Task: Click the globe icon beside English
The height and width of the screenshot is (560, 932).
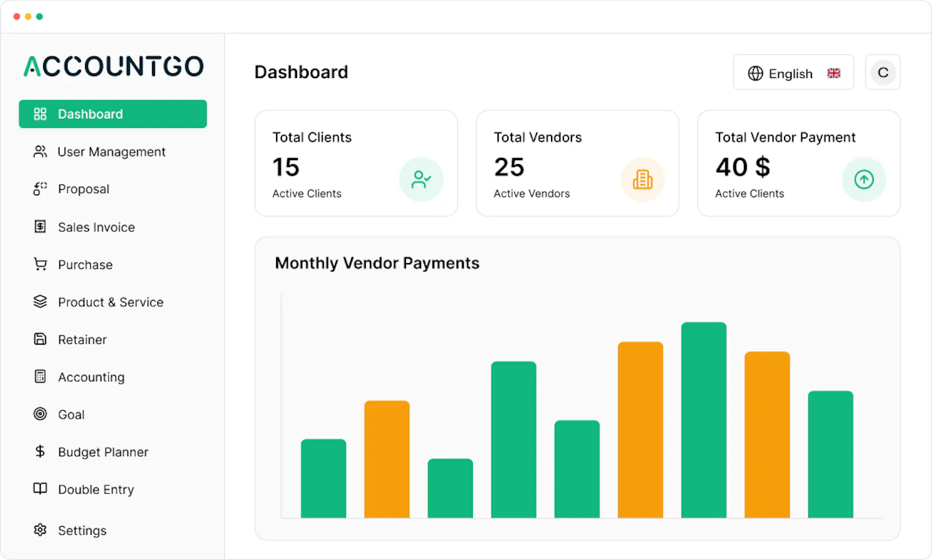Action: coord(756,73)
